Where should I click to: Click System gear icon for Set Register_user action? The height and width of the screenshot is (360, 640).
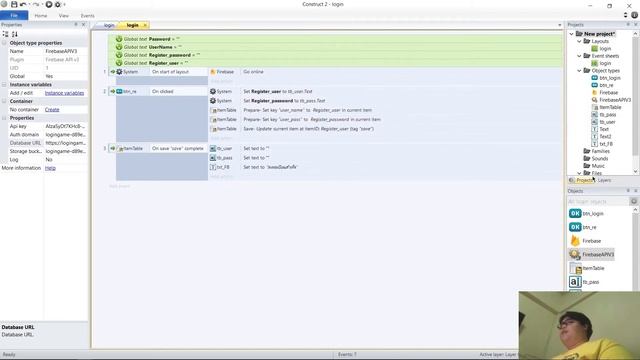[x=213, y=91]
